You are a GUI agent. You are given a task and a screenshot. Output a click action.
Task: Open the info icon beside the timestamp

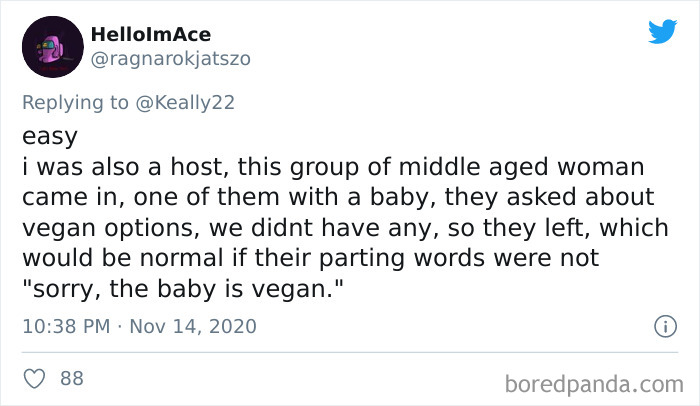click(666, 326)
